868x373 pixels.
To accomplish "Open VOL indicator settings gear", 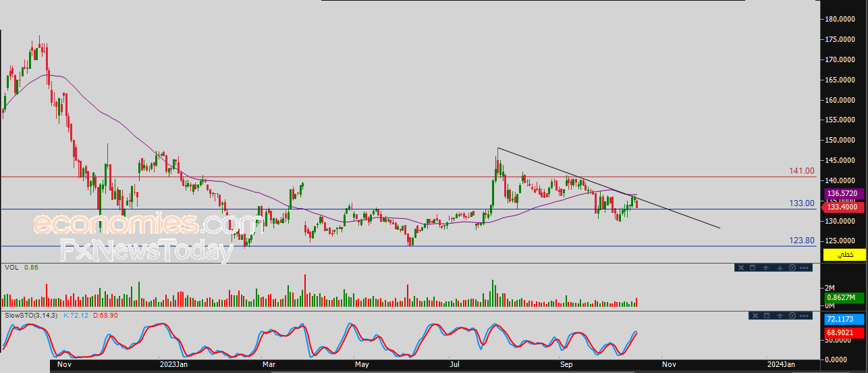I will pyautogui.click(x=792, y=268).
